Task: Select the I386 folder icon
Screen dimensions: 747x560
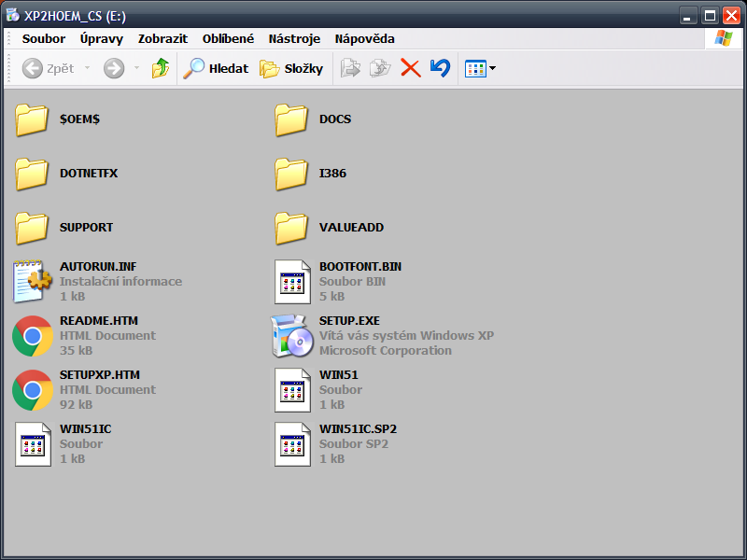Action: [291, 175]
